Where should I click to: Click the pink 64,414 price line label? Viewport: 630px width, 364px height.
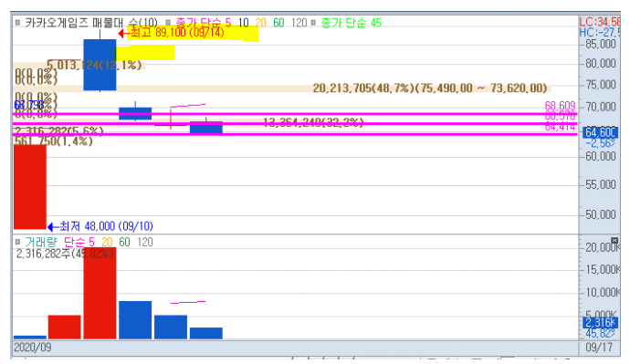[560, 127]
